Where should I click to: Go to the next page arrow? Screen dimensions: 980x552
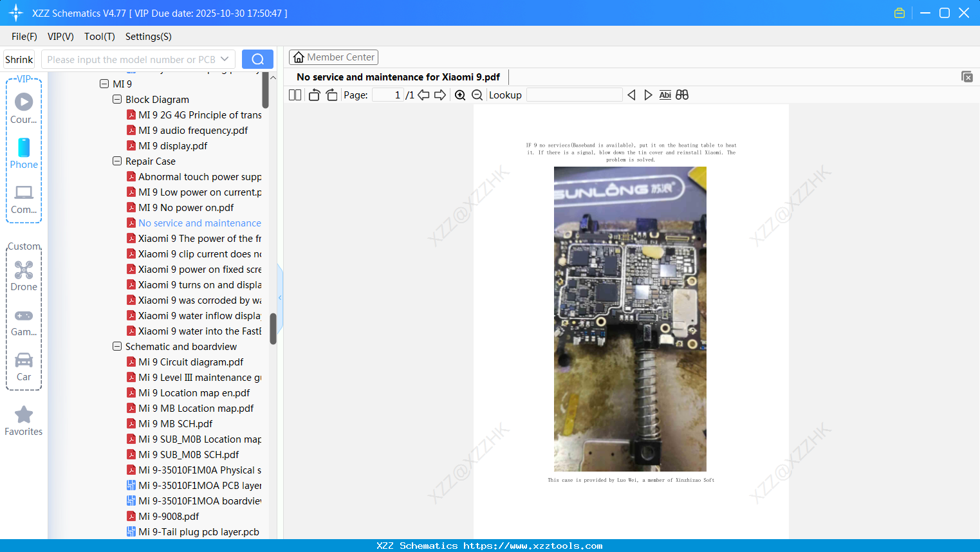(440, 95)
